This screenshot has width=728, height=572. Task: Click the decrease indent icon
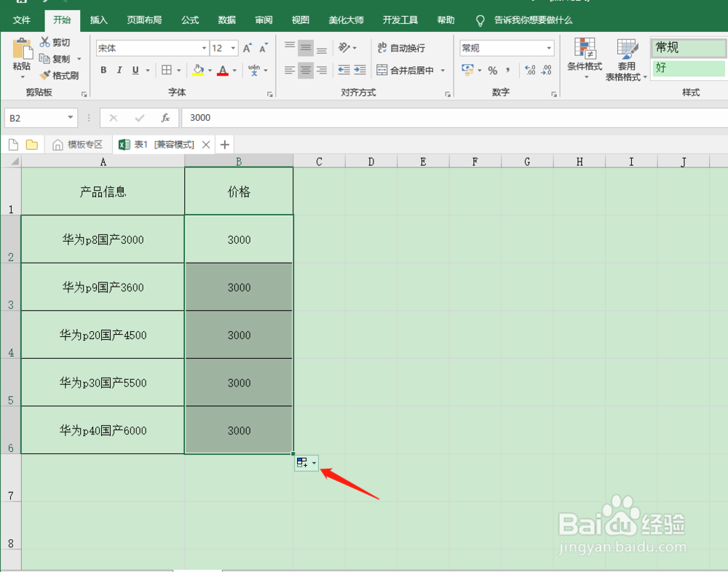pos(344,70)
